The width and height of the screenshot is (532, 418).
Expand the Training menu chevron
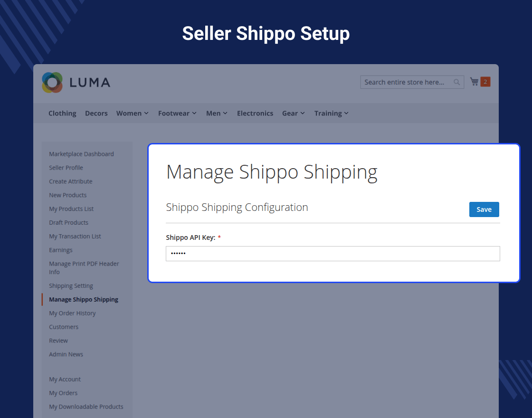click(346, 114)
